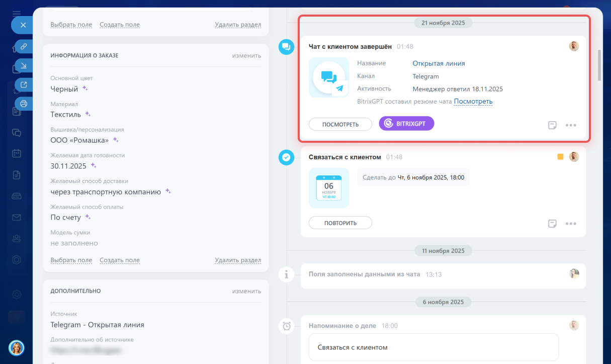Open three-dots menu in contact client card
The image size is (611, 364).
coord(571,224)
